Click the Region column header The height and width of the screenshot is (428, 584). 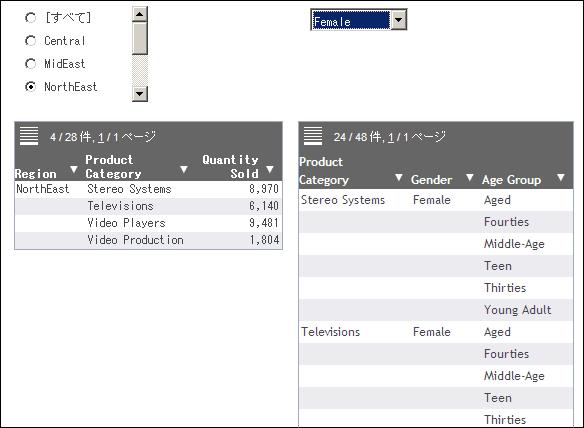tap(35, 174)
